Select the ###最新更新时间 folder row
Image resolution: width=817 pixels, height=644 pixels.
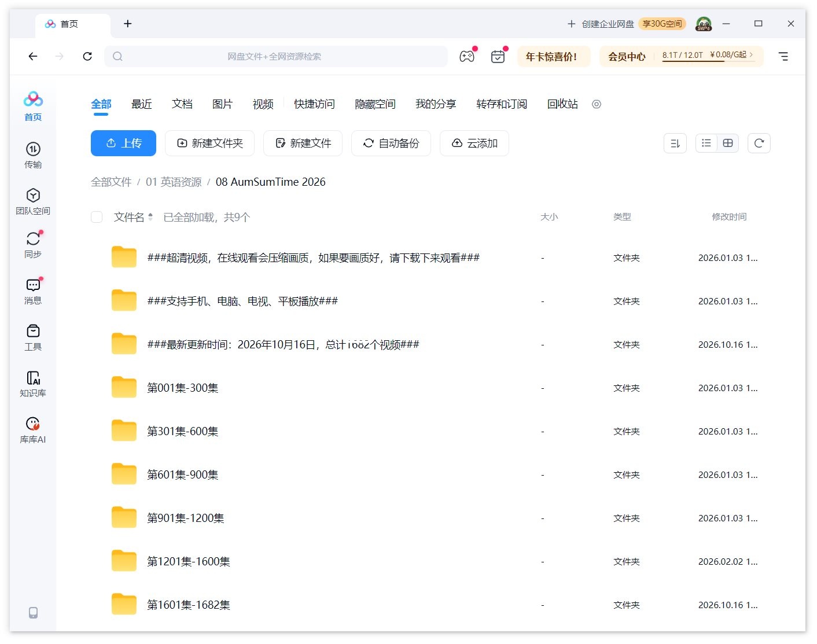tap(430, 344)
